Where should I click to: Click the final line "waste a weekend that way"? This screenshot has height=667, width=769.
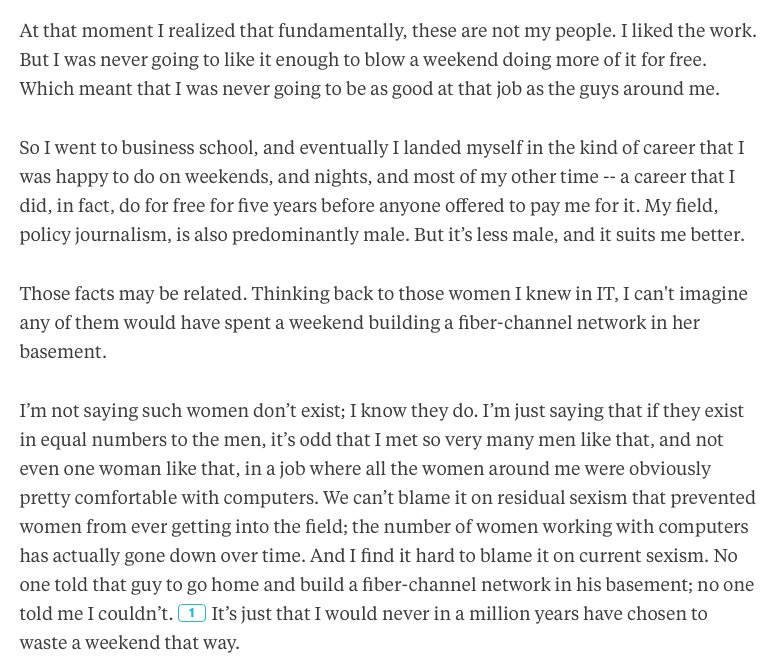point(129,642)
